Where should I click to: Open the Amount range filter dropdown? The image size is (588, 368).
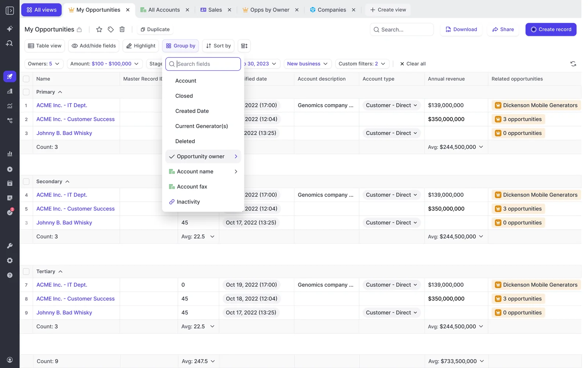coord(104,64)
